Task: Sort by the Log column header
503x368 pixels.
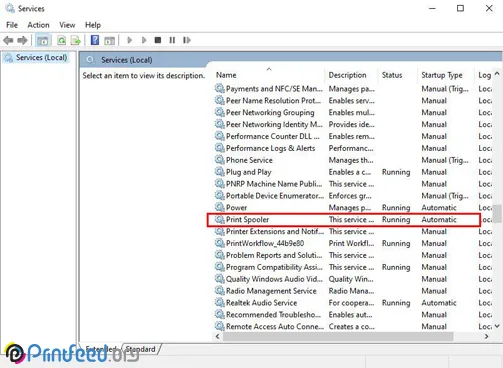Action: click(484, 75)
